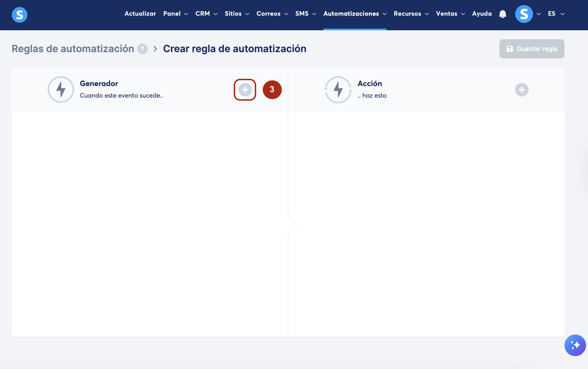The image size is (588, 369).
Task: Click the Acción lightning bolt icon
Action: point(338,89)
